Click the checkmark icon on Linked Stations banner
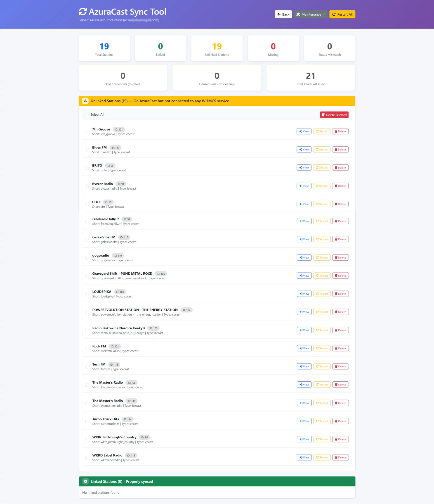Viewport: 434px width, 504px height. [x=85, y=481]
